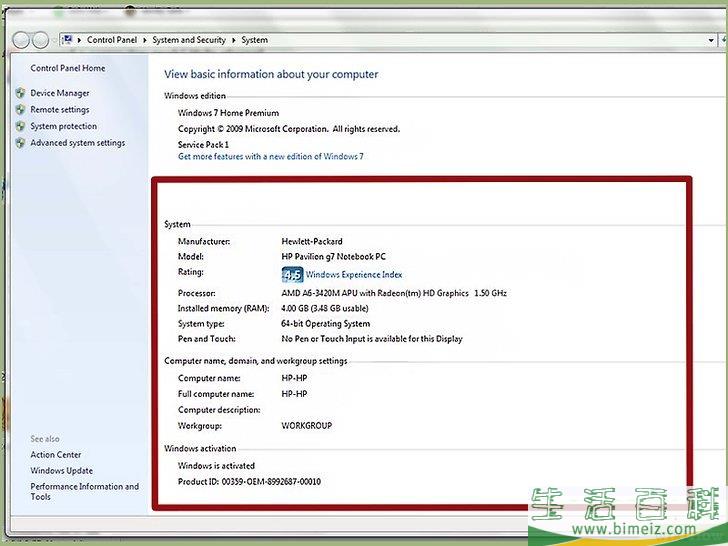Open Action Center under See also
Screen dimensions: 728x546
tap(56, 455)
